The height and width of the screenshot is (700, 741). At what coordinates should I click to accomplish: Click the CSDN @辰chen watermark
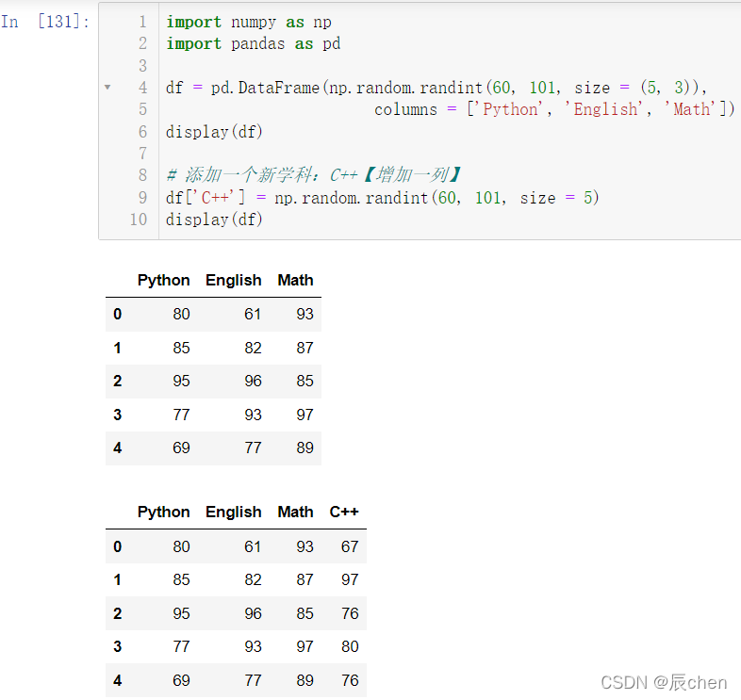[664, 682]
